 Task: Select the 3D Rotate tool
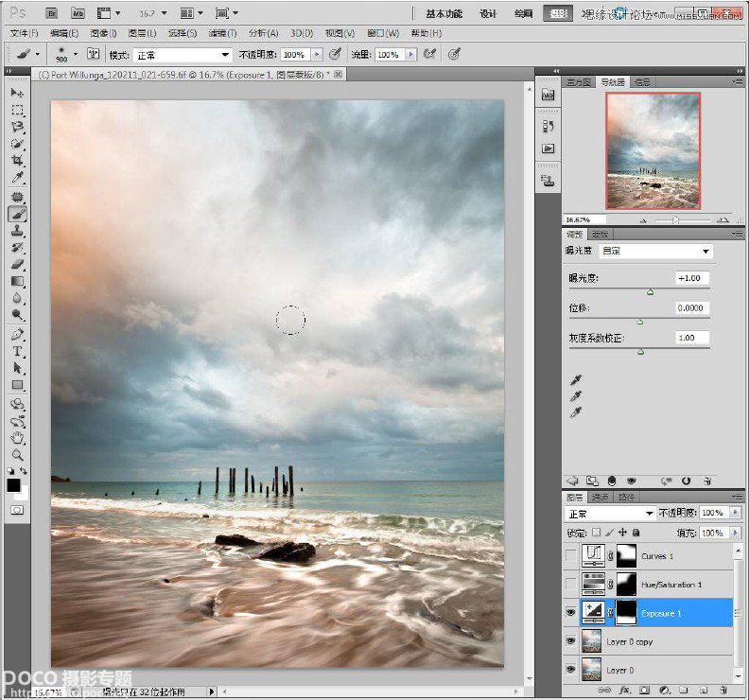click(x=17, y=404)
